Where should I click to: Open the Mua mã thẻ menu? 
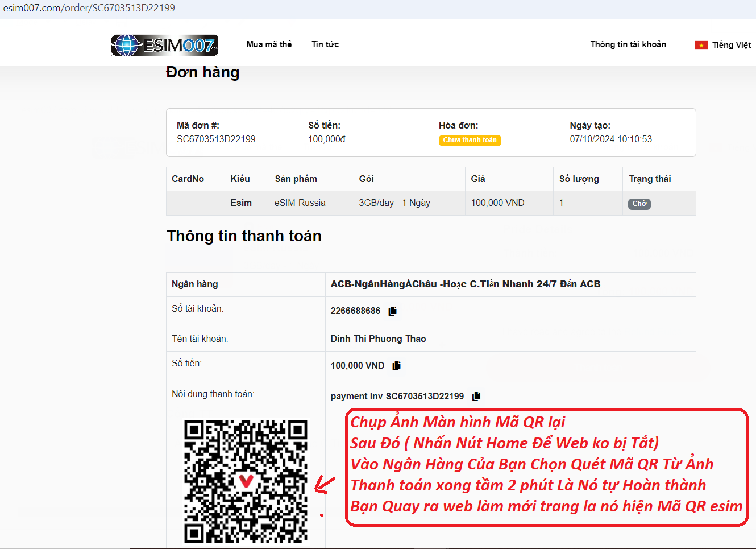[269, 44]
